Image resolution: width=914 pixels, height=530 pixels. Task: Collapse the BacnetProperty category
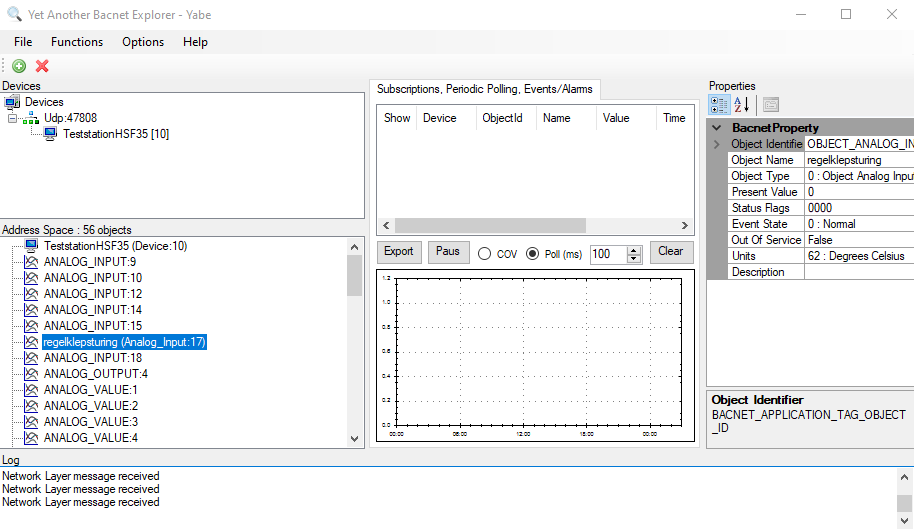717,128
